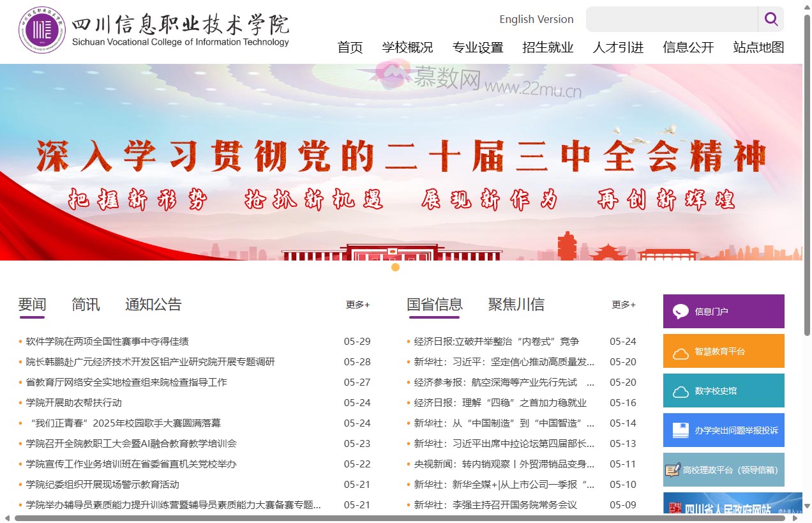Click the 办学突出问题举报投诉 icon
Screen dimensions: 812x523
coord(681,430)
